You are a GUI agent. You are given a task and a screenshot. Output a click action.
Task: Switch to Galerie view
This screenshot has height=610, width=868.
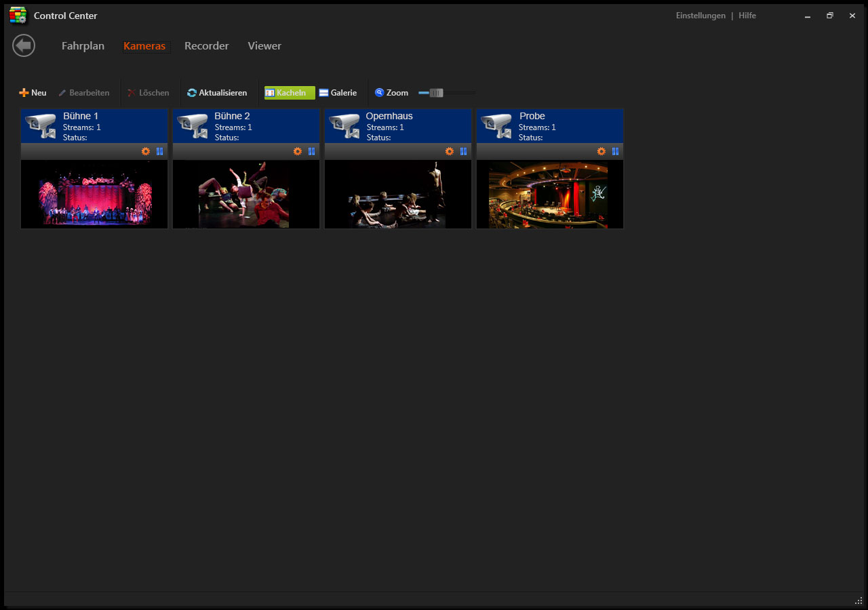[338, 93]
